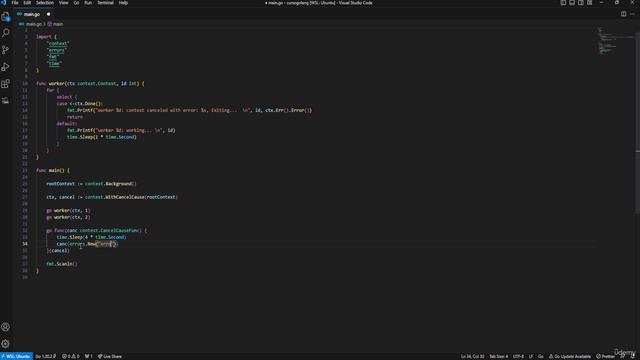
Task: Click the Go version in status bar
Action: [46, 356]
